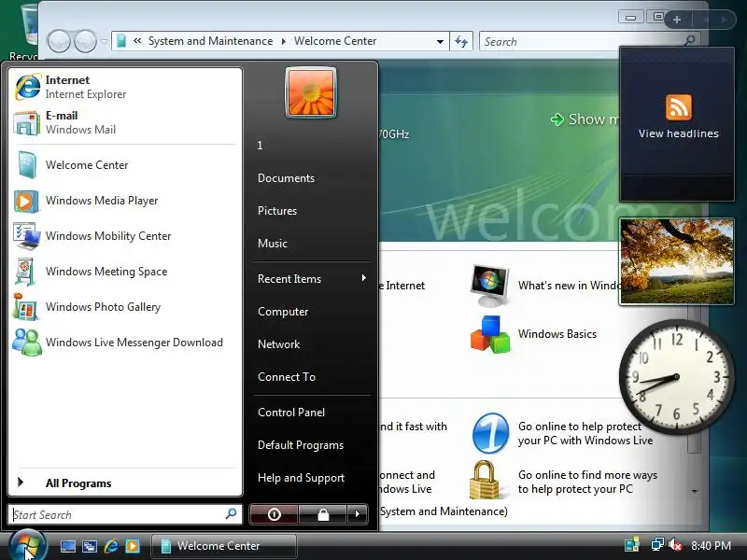This screenshot has width=747, height=560.
Task: Launch Media Player from quick launch bar
Action: [133, 546]
